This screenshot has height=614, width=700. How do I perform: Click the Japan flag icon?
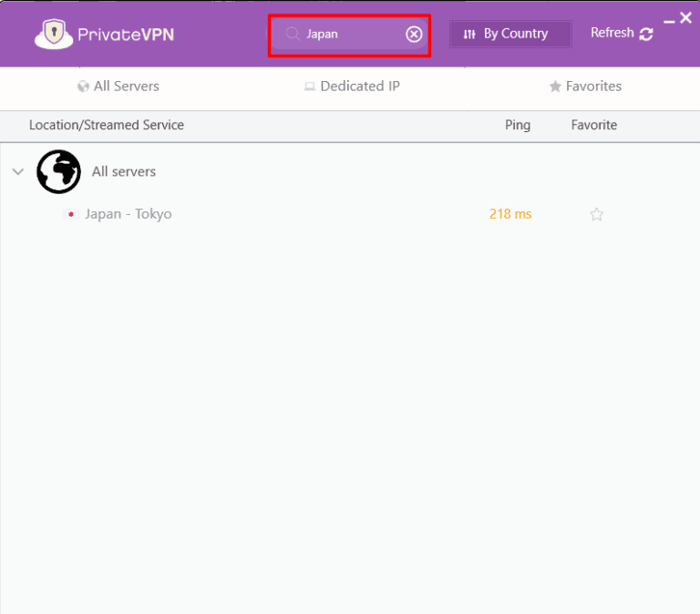pos(70,214)
